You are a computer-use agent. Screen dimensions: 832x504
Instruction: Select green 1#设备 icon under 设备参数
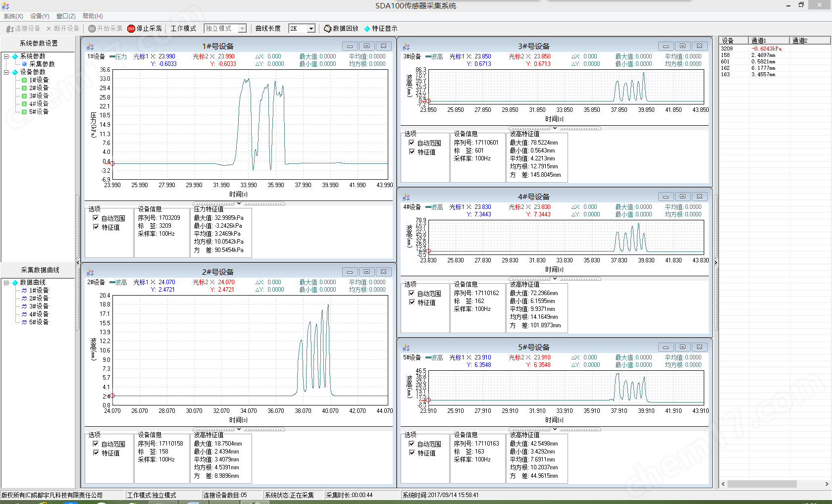pos(24,80)
